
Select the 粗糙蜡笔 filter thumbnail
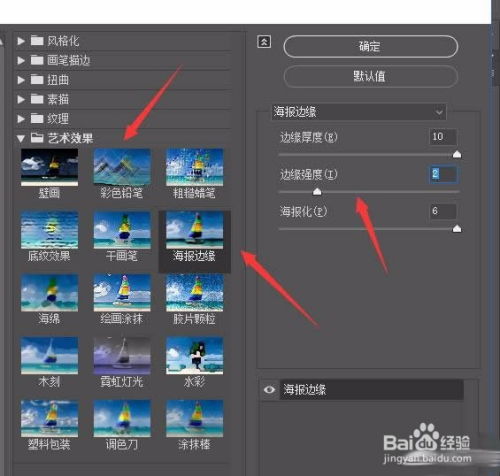(x=195, y=167)
